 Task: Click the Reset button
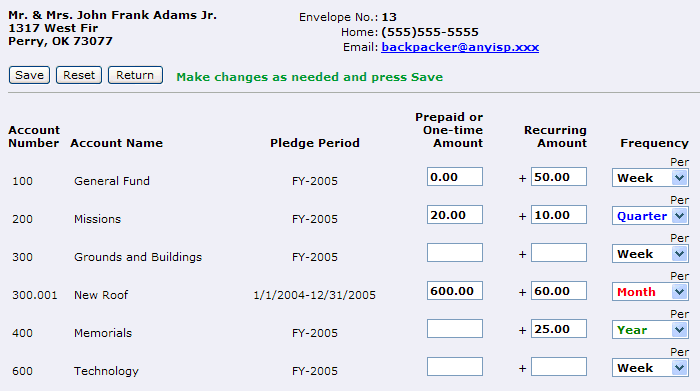tap(79, 75)
